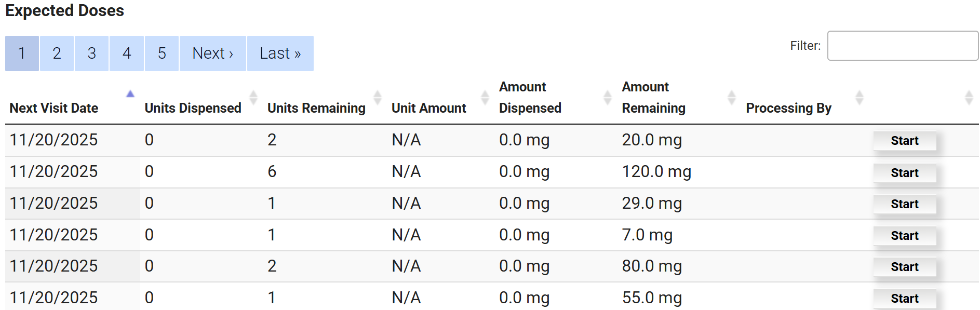The width and height of the screenshot is (980, 310).
Task: Click the Next page link
Action: [x=212, y=53]
